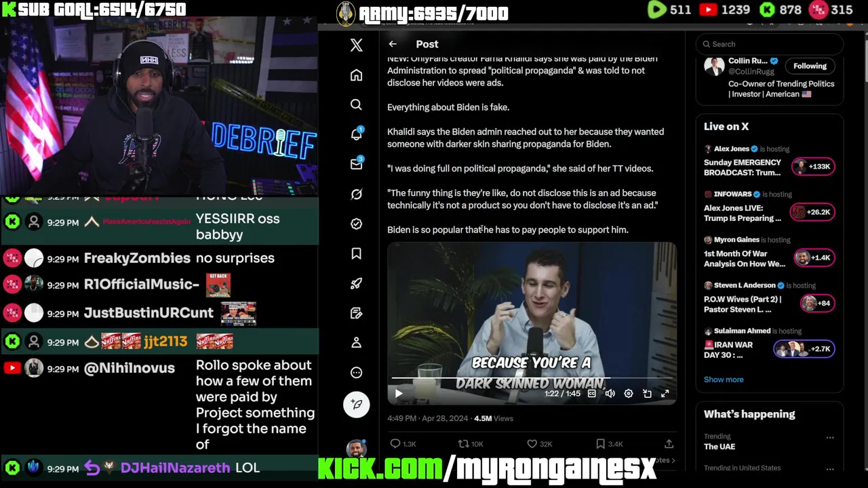868x488 pixels.
Task: Click chat user jjt2113
Action: [x=165, y=342]
